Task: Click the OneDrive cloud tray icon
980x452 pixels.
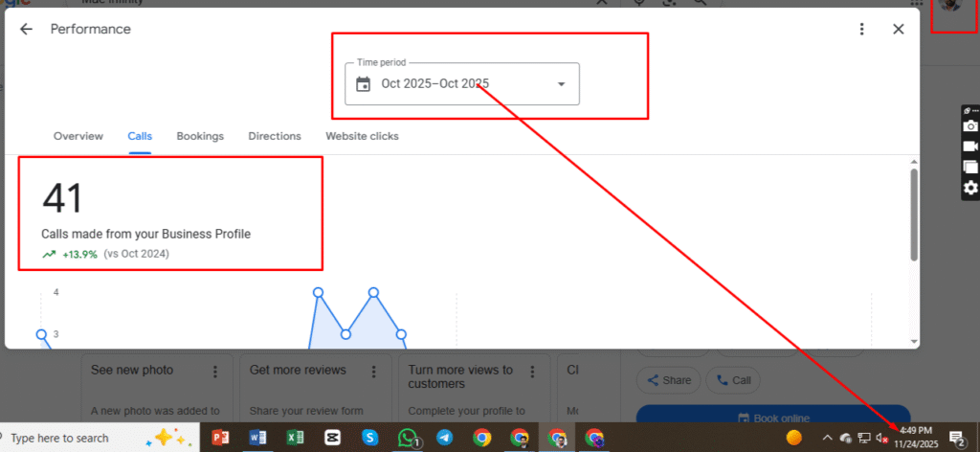Action: pyautogui.click(x=846, y=438)
